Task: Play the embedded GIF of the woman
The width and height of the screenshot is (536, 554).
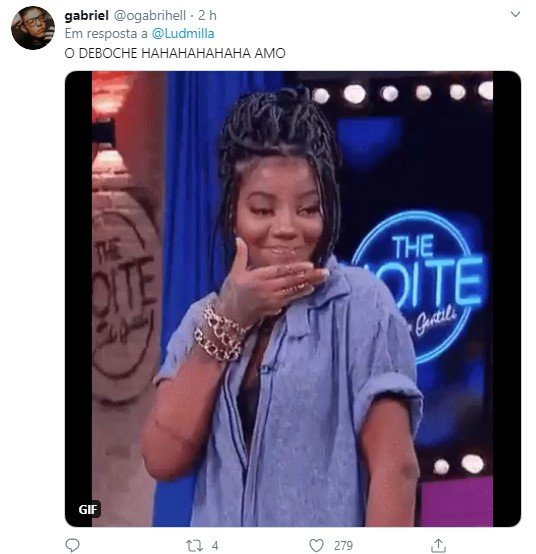Action: click(293, 299)
